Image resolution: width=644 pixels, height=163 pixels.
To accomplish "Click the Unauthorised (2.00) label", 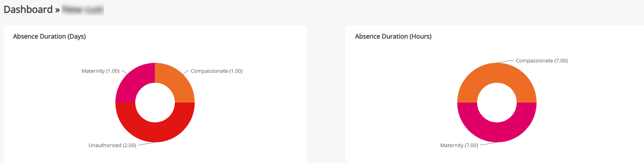I will point(112,146).
